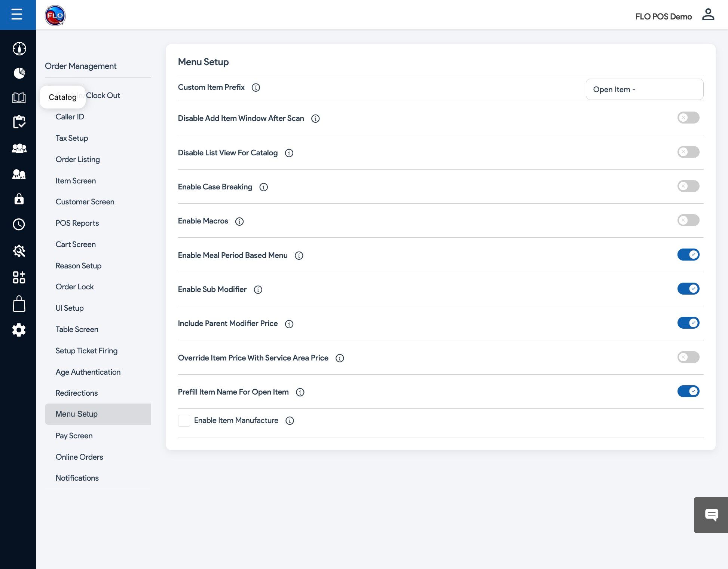Open the chat support widget
The height and width of the screenshot is (569, 728).
tap(711, 515)
